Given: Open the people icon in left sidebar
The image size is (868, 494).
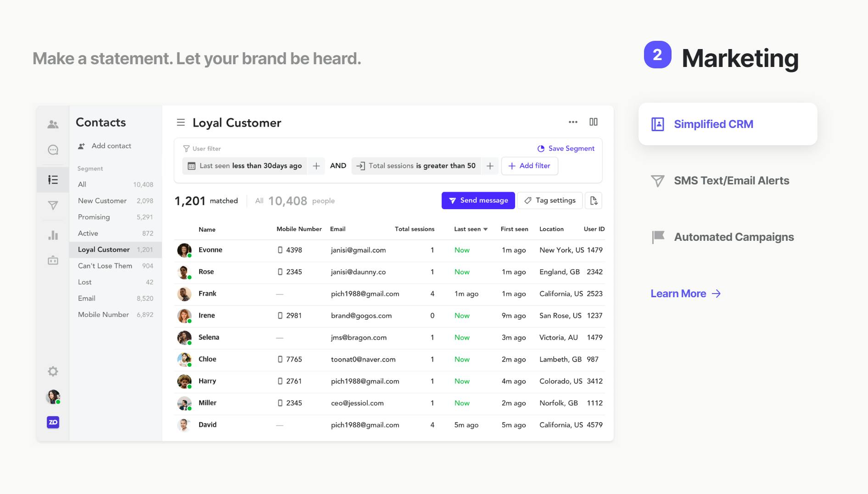Looking at the screenshot, I should pos(53,124).
